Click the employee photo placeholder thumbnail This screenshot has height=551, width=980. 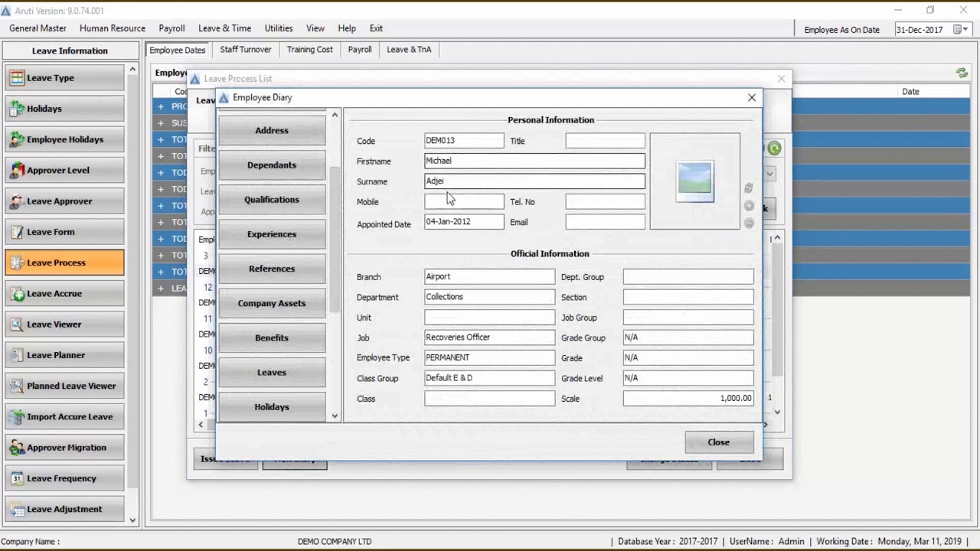click(x=694, y=181)
